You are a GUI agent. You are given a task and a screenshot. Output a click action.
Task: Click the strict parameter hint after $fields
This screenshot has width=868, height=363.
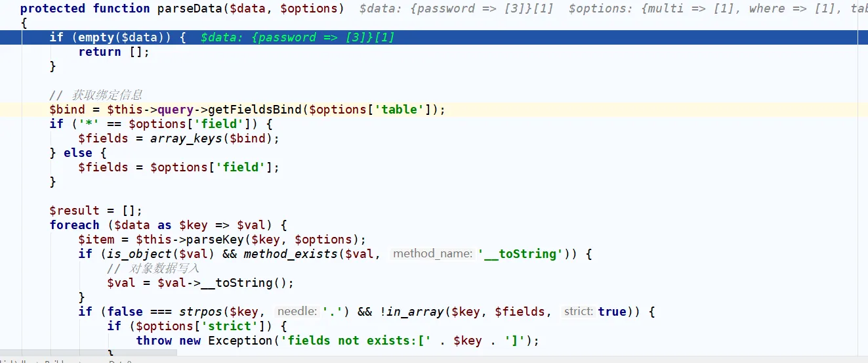click(578, 312)
